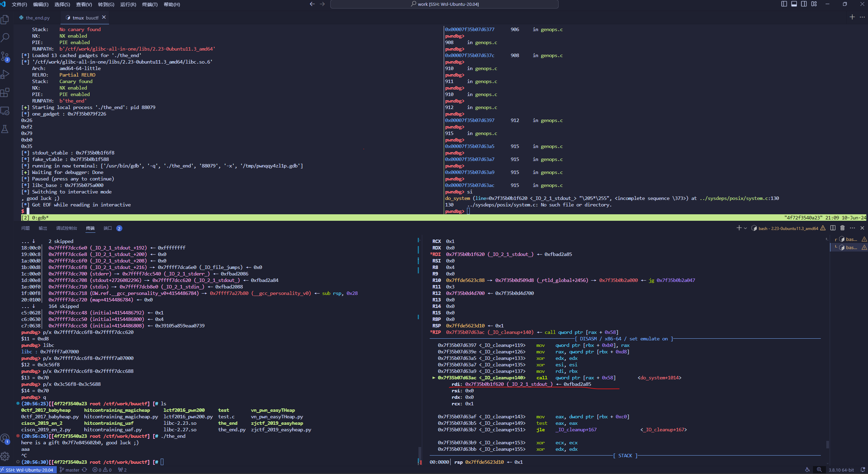Image resolution: width=868 pixels, height=474 pixels.
Task: Switch to 问题 panel tab
Action: pos(25,228)
